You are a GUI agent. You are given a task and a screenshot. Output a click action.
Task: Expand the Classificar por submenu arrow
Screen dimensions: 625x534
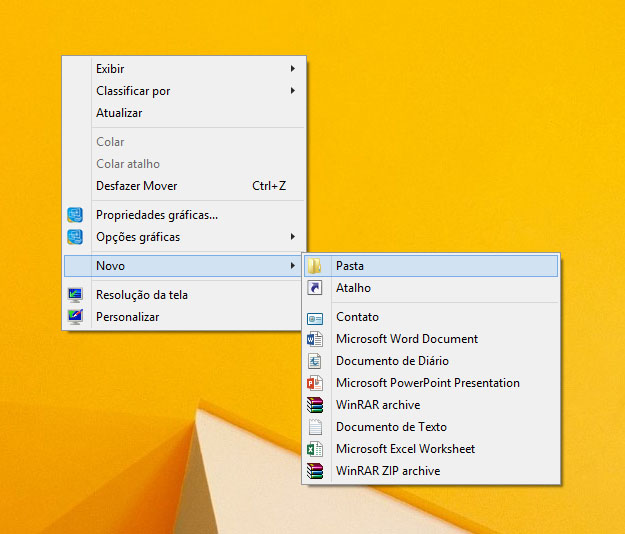[x=293, y=91]
